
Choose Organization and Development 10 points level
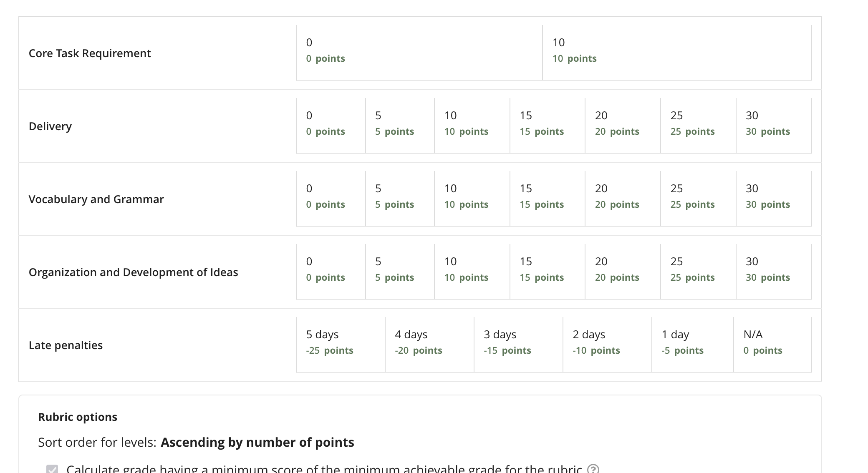click(x=472, y=272)
